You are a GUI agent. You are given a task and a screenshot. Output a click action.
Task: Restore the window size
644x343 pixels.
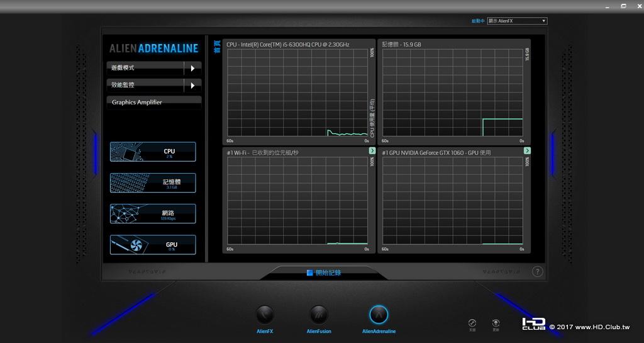pyautogui.click(x=623, y=6)
